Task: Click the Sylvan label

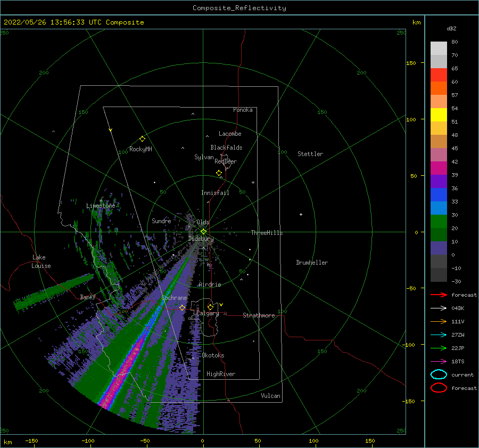Action: click(x=204, y=157)
